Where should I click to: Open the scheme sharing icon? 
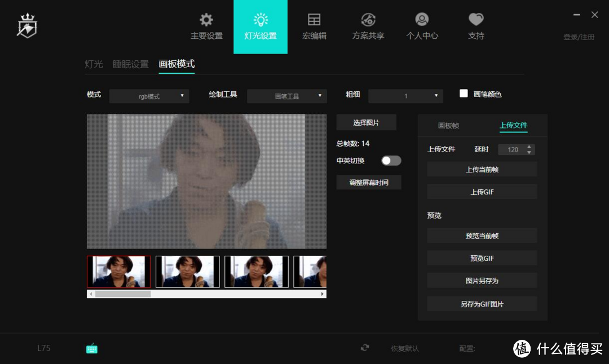coord(368,20)
